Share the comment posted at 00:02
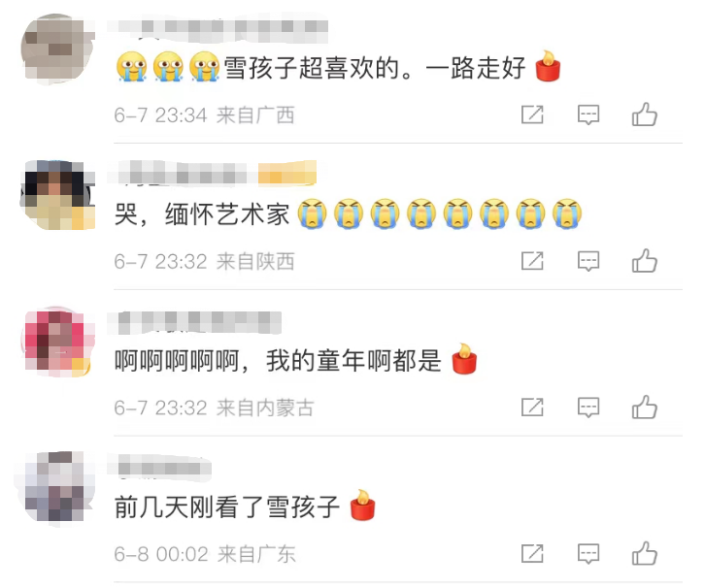The image size is (705, 588). tap(532, 554)
